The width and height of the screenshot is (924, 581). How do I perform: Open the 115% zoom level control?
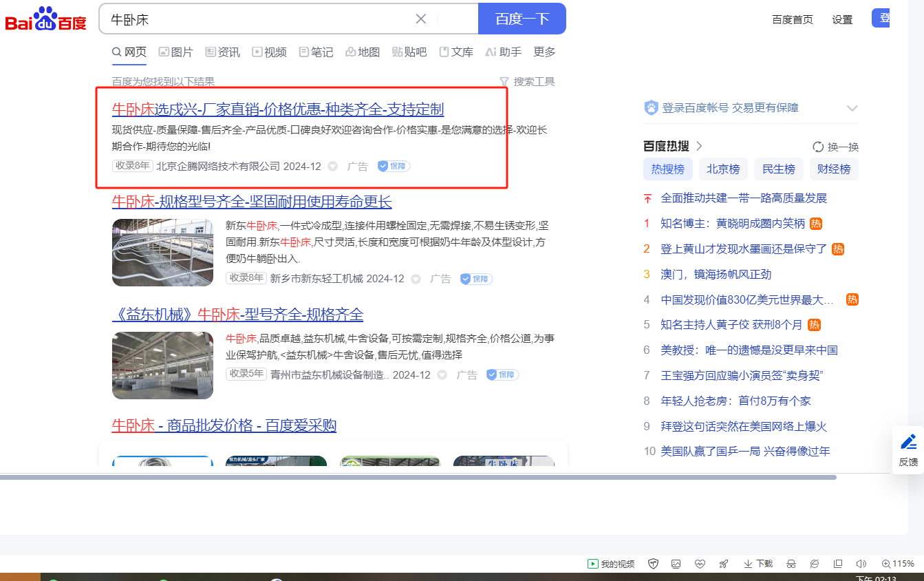[x=899, y=564]
